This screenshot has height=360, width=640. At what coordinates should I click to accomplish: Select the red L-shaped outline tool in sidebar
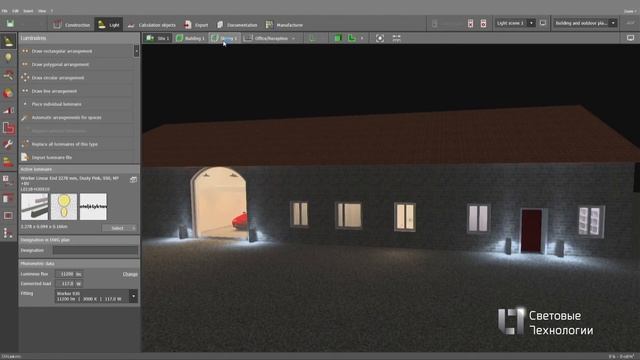pos(8,128)
